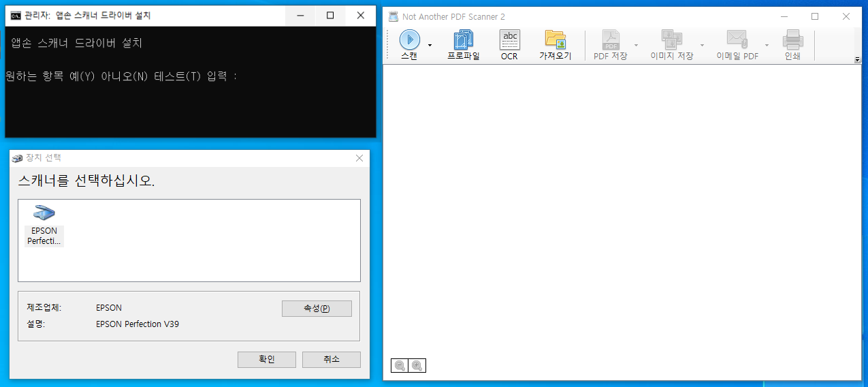Click the '앱손 스캐너 드라이버 설치' console text
The height and width of the screenshot is (387, 868).
[x=76, y=43]
